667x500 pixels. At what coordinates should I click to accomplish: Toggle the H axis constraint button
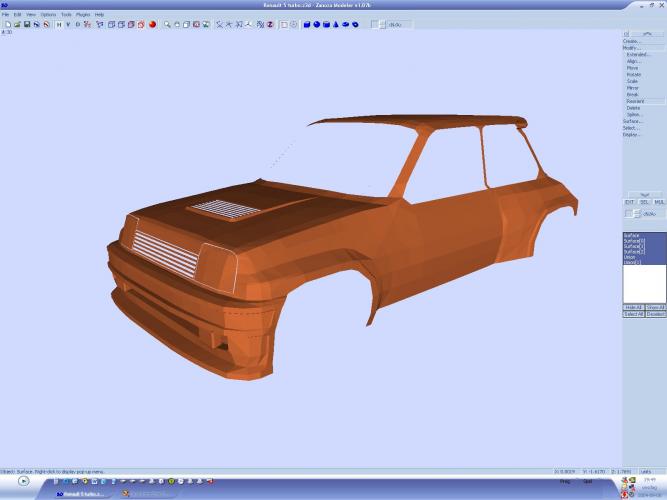(x=58, y=24)
